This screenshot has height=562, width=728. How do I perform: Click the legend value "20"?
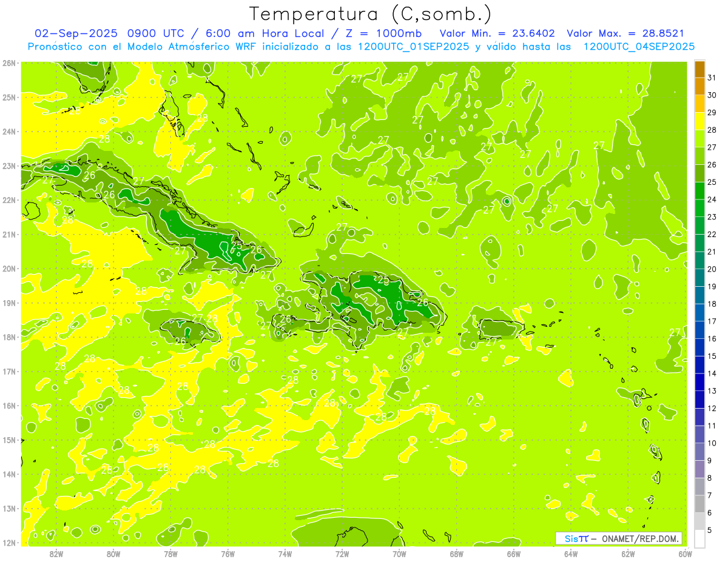pyautogui.click(x=712, y=269)
